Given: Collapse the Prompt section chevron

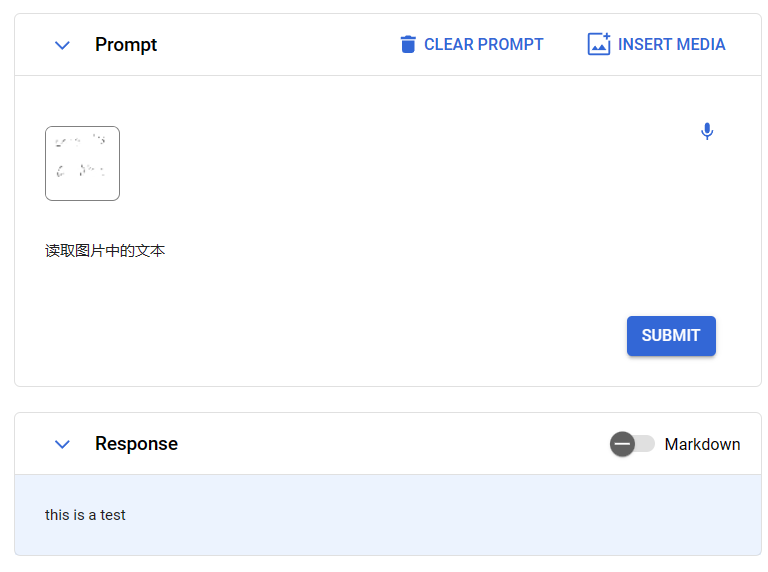Looking at the screenshot, I should click(x=62, y=45).
